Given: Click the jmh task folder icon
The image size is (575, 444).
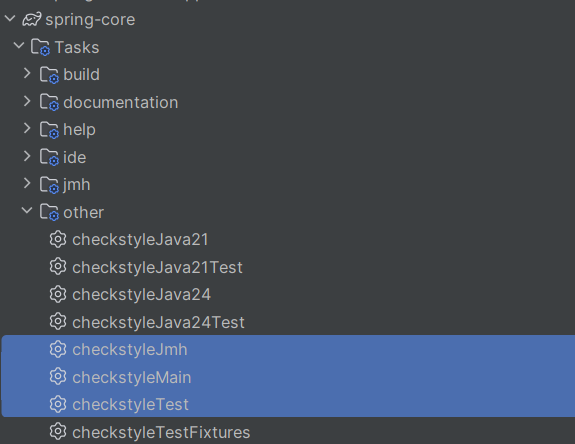Looking at the screenshot, I should (x=49, y=185).
